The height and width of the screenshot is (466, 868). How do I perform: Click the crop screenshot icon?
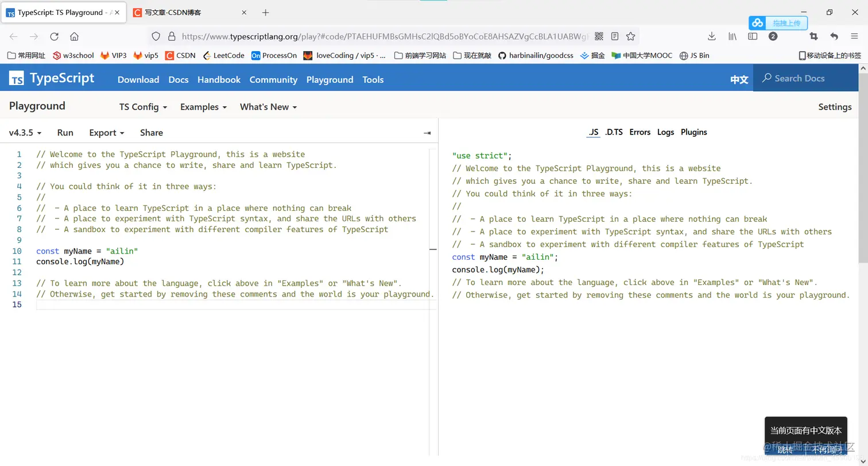(813, 36)
